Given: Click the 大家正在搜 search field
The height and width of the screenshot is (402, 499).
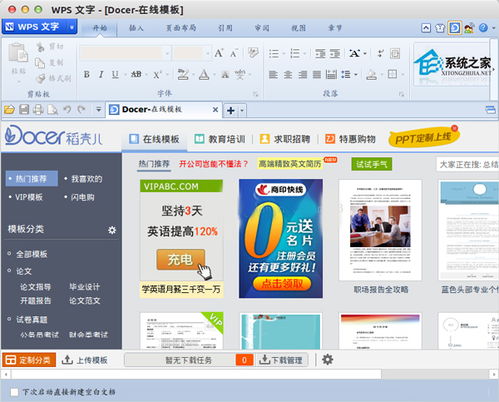Looking at the screenshot, I should pos(468,164).
